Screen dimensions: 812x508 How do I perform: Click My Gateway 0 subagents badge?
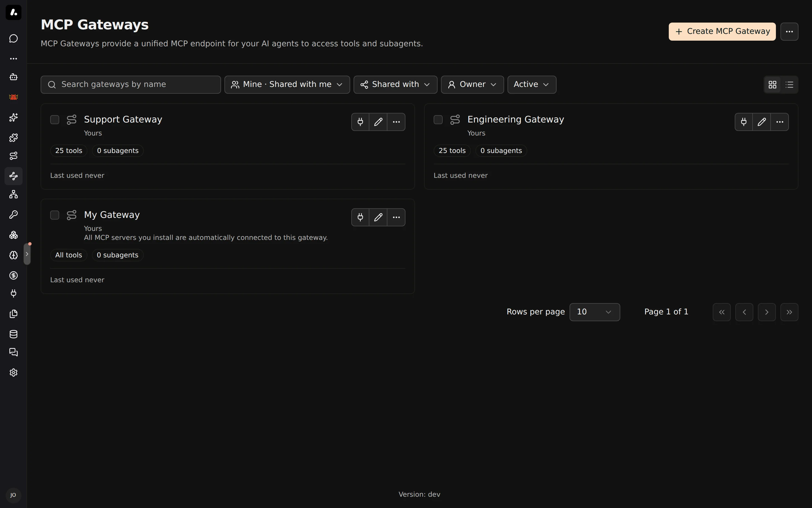point(118,255)
